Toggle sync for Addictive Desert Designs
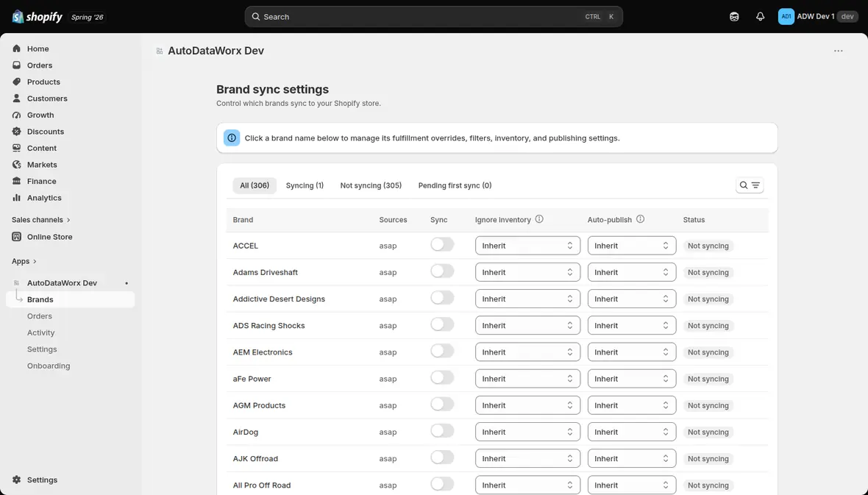 (x=442, y=298)
